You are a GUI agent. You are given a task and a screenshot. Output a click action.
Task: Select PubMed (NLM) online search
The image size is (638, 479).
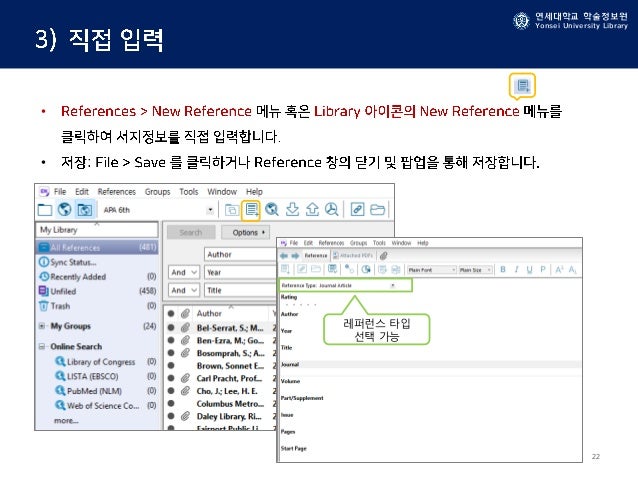92,389
